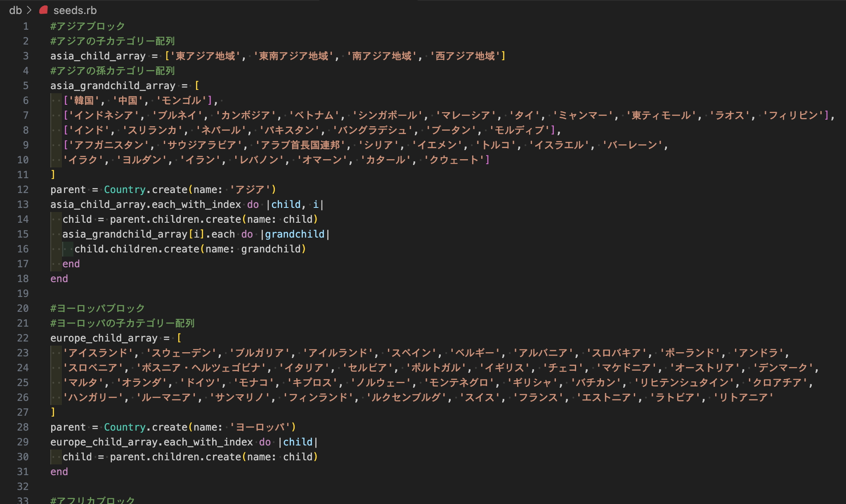Click the string '東ティモール'

pos(662,115)
